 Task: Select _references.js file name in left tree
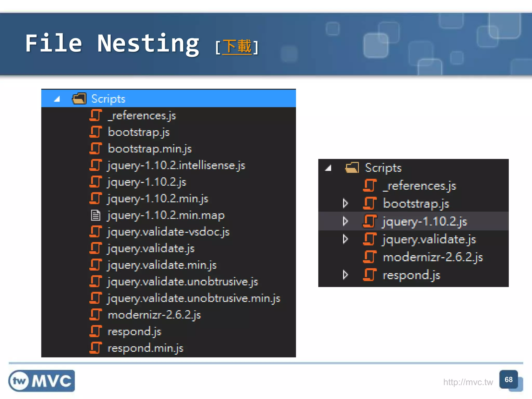(x=142, y=116)
